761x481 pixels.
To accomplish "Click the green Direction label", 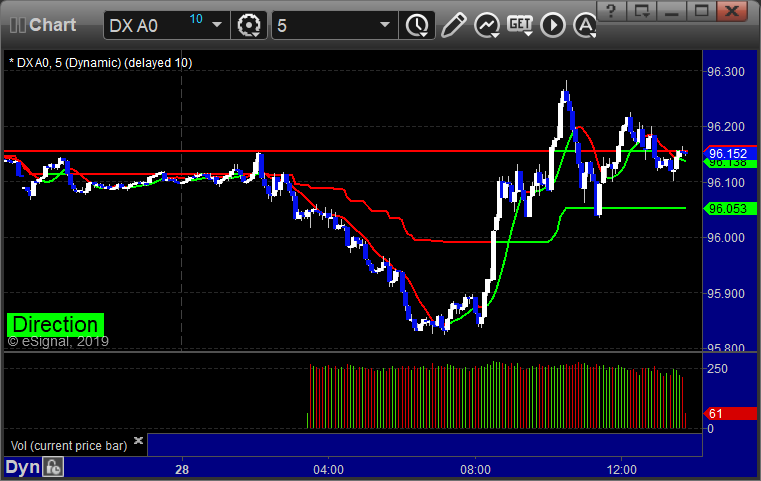I will (x=55, y=325).
